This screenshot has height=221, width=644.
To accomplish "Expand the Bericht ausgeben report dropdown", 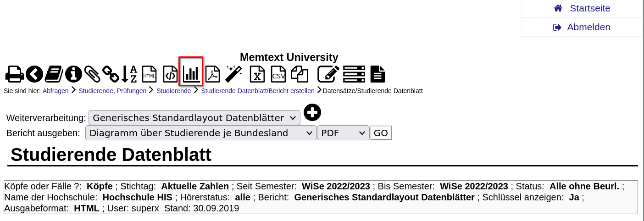I will pyautogui.click(x=201, y=133).
